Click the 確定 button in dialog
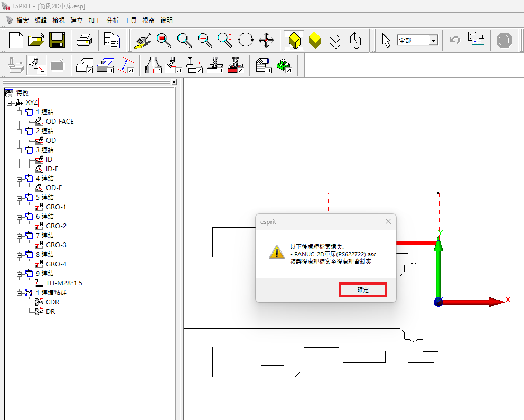The height and width of the screenshot is (420, 524). (x=363, y=290)
